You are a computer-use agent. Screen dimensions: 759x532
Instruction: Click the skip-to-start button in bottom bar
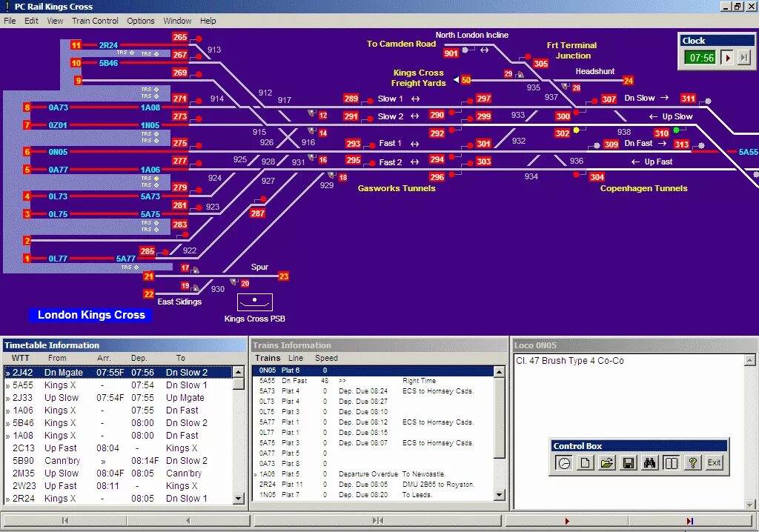pyautogui.click(x=65, y=521)
